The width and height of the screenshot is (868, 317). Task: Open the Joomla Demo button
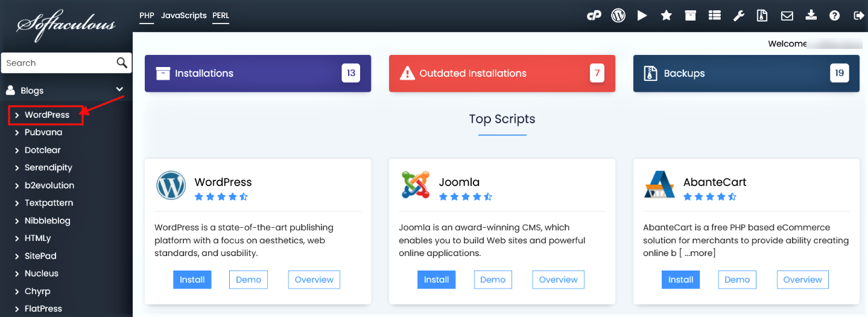pyautogui.click(x=493, y=280)
